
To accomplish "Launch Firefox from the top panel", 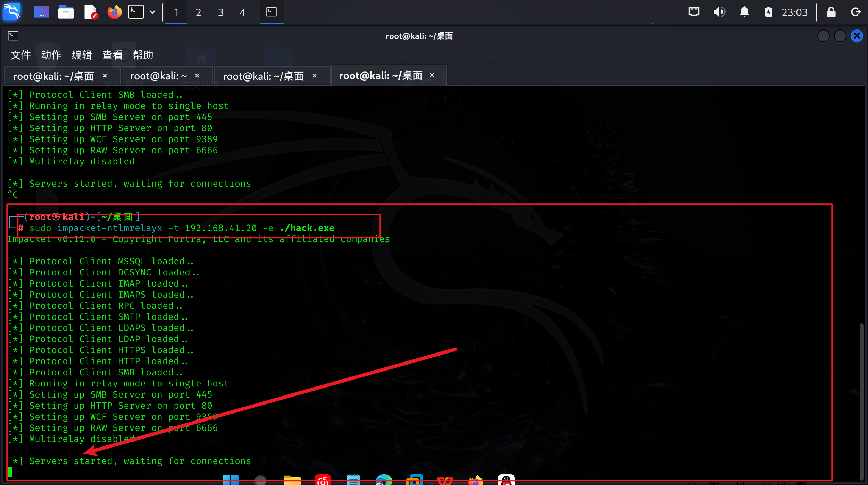I will pyautogui.click(x=114, y=12).
